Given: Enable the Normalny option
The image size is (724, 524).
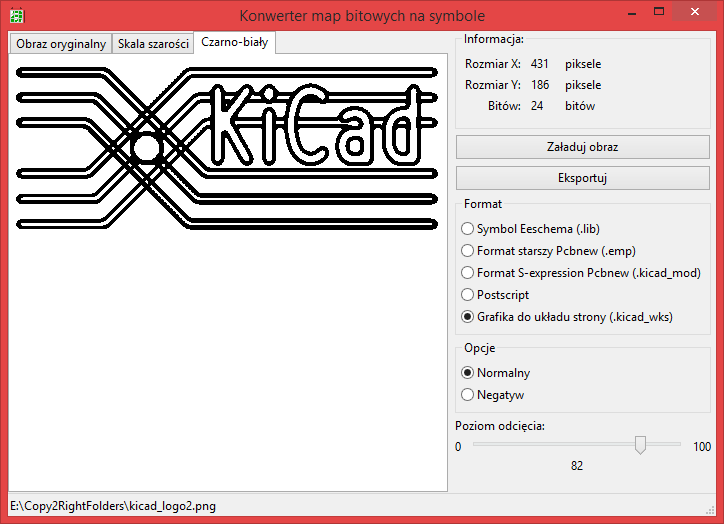Looking at the screenshot, I should pos(495,373).
